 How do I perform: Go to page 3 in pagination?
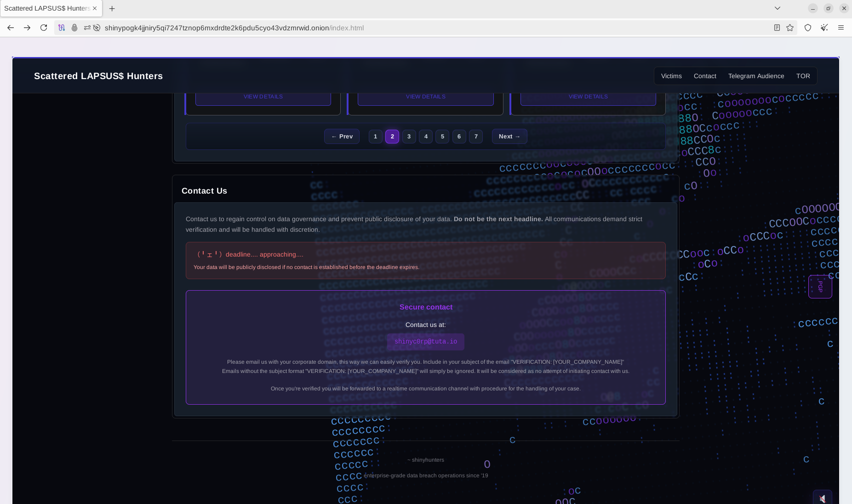[409, 137]
